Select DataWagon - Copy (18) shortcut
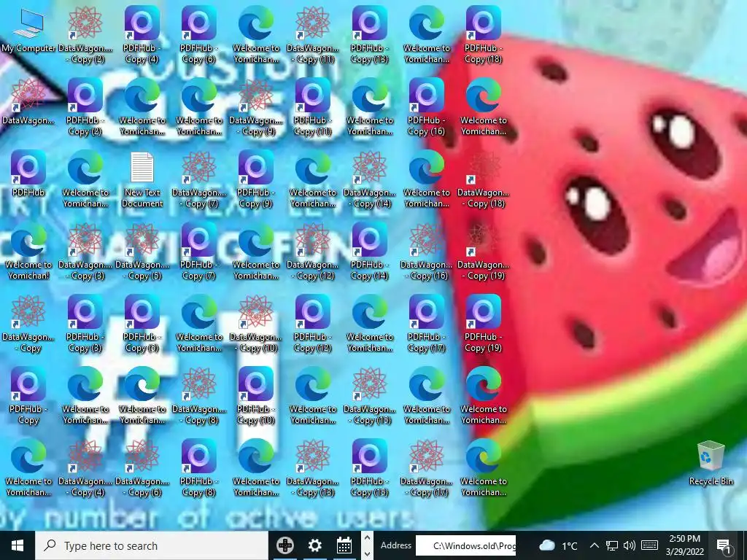Screen dimensions: 747x560 (484, 180)
